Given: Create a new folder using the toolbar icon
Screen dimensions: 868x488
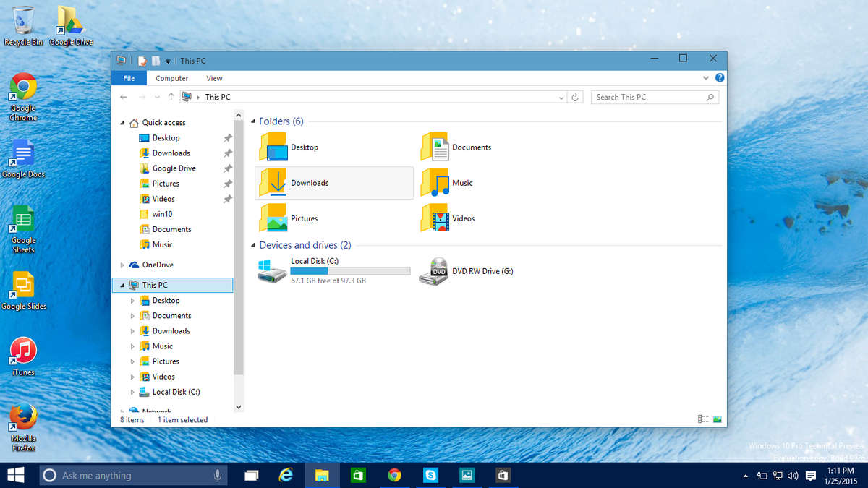Looking at the screenshot, I should pyautogui.click(x=156, y=61).
